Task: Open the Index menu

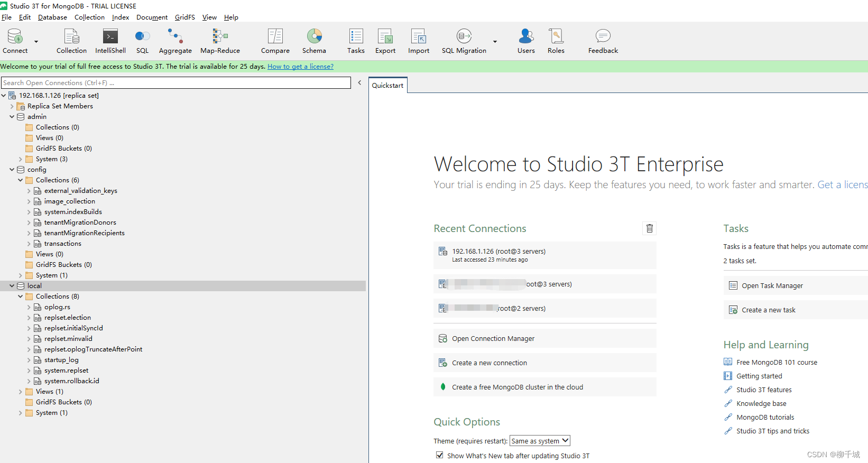Action: point(121,17)
